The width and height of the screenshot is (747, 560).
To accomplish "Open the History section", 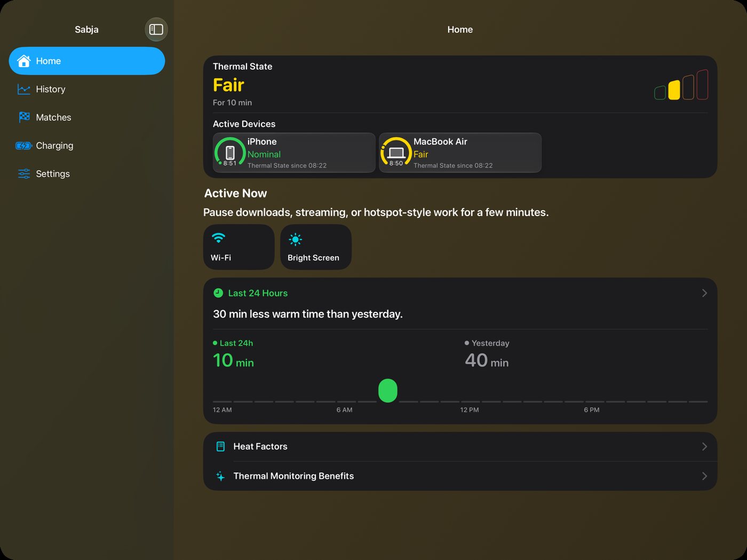I will [x=87, y=89].
